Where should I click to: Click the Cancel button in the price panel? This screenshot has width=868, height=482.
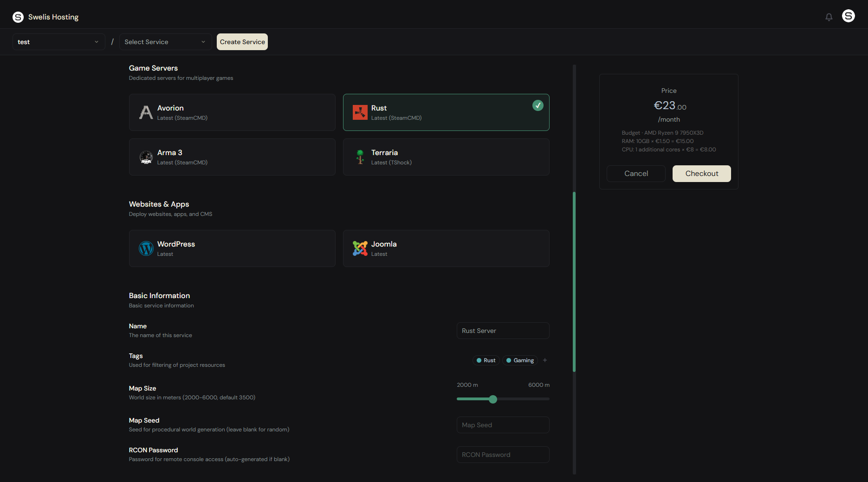(635, 173)
